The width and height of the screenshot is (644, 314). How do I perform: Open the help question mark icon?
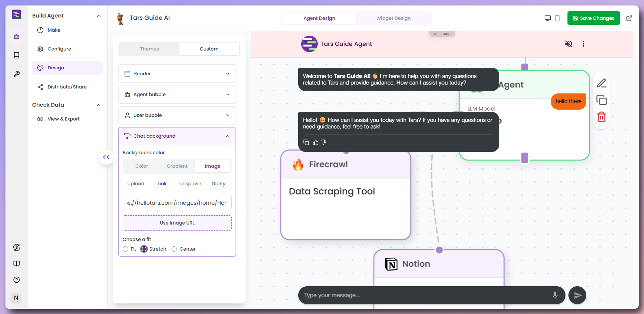(16, 280)
